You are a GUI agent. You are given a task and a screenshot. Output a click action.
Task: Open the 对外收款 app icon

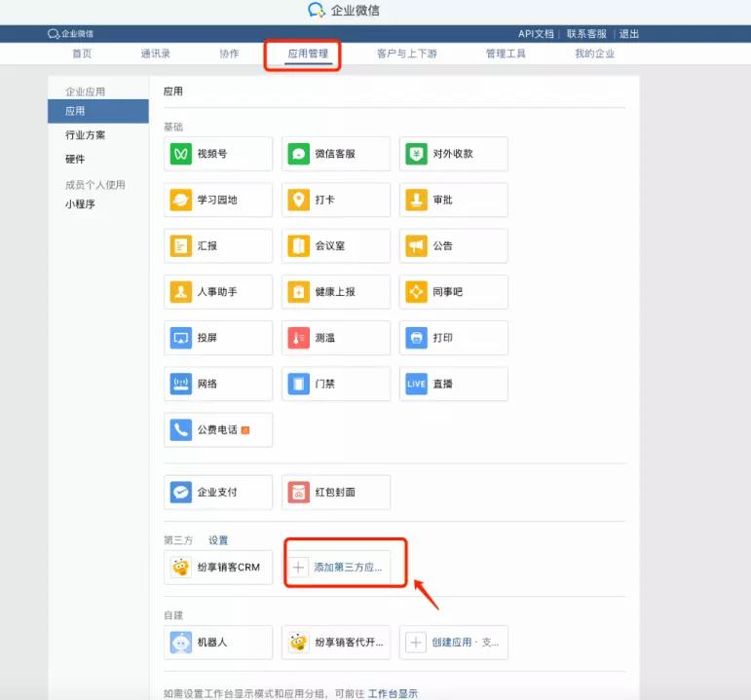[416, 154]
